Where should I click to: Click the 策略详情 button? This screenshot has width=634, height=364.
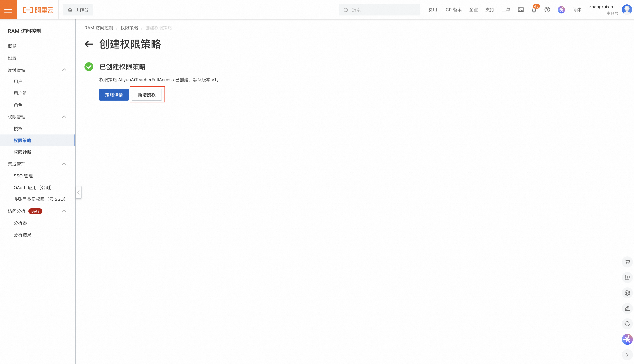pos(114,95)
